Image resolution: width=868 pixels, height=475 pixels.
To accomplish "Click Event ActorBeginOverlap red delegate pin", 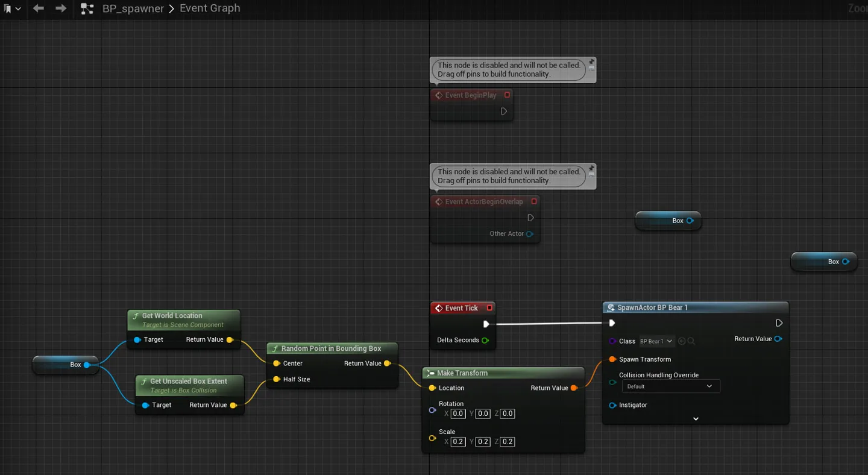I will coord(533,202).
